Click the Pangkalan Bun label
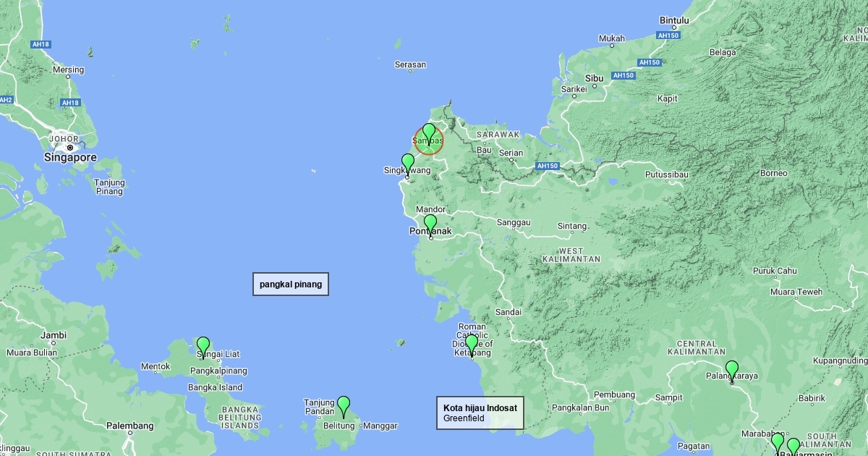868x456 pixels. [580, 408]
